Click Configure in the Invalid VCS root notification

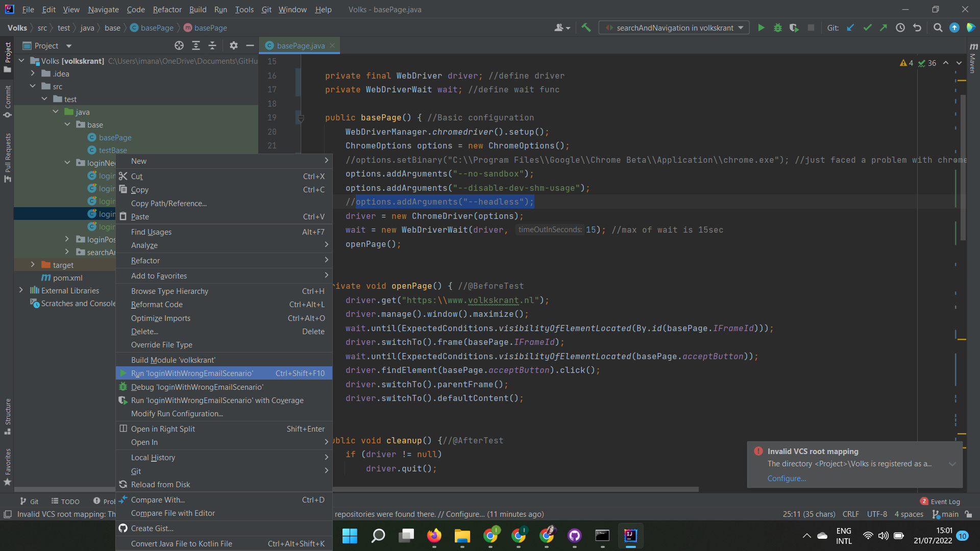coord(787,479)
